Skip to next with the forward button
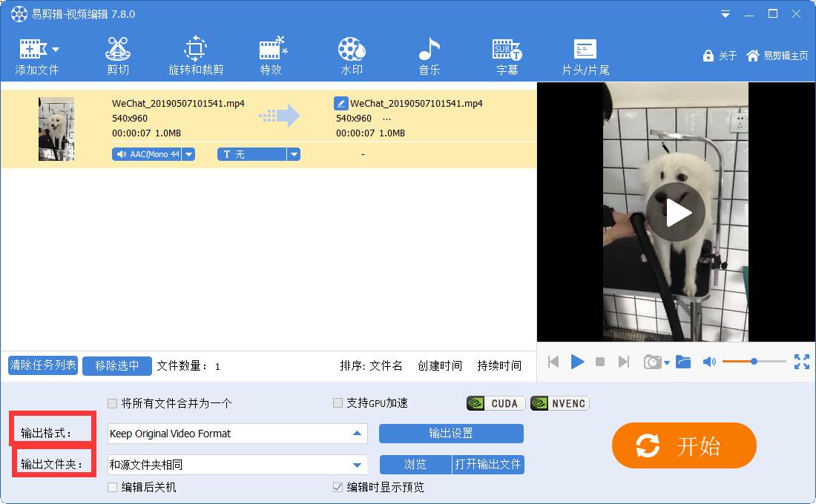The image size is (816, 504). (623, 362)
